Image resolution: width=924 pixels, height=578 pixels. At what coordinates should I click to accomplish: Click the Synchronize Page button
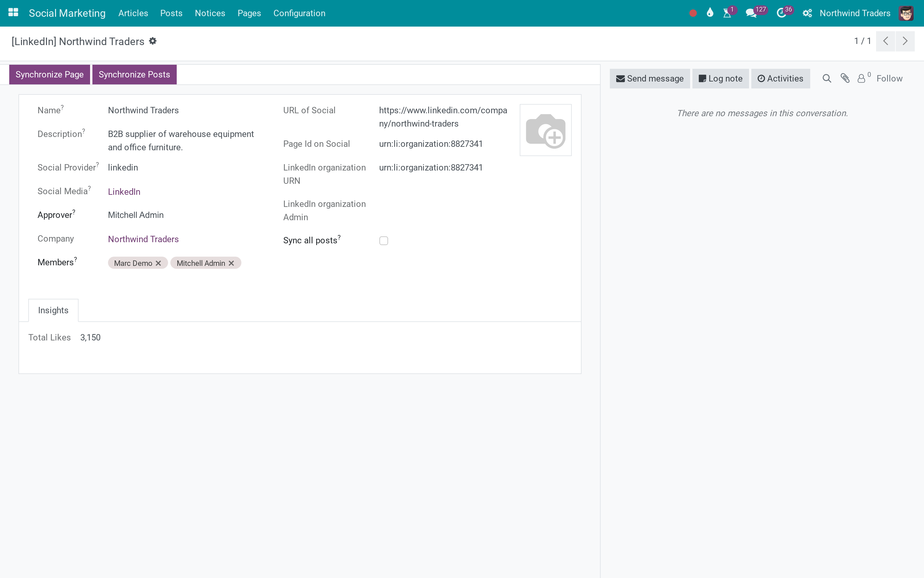coord(50,75)
